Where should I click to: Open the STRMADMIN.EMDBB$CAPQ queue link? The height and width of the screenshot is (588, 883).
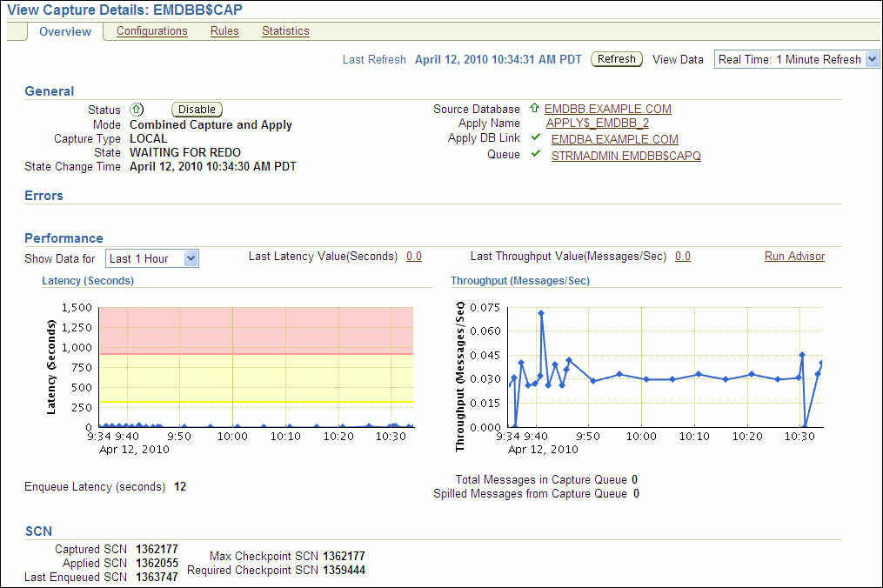click(625, 156)
